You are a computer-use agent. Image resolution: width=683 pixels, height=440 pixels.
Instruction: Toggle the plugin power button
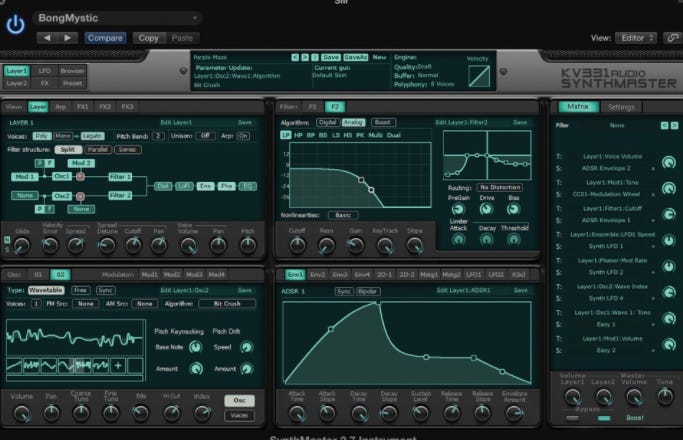tap(15, 24)
